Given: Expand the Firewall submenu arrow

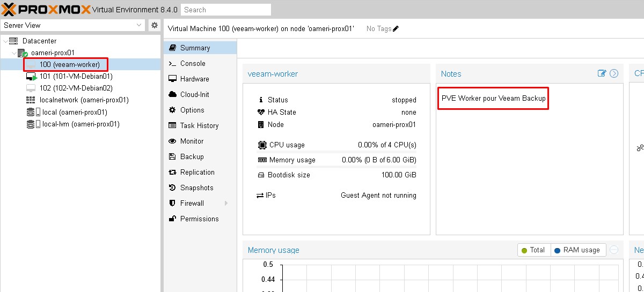Looking at the screenshot, I should (226, 203).
